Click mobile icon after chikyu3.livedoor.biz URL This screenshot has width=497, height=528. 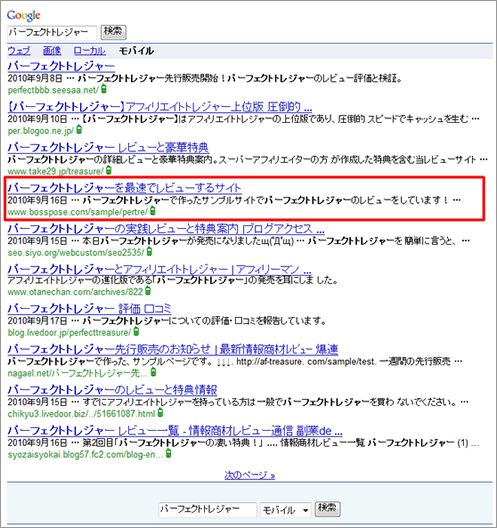[161, 412]
